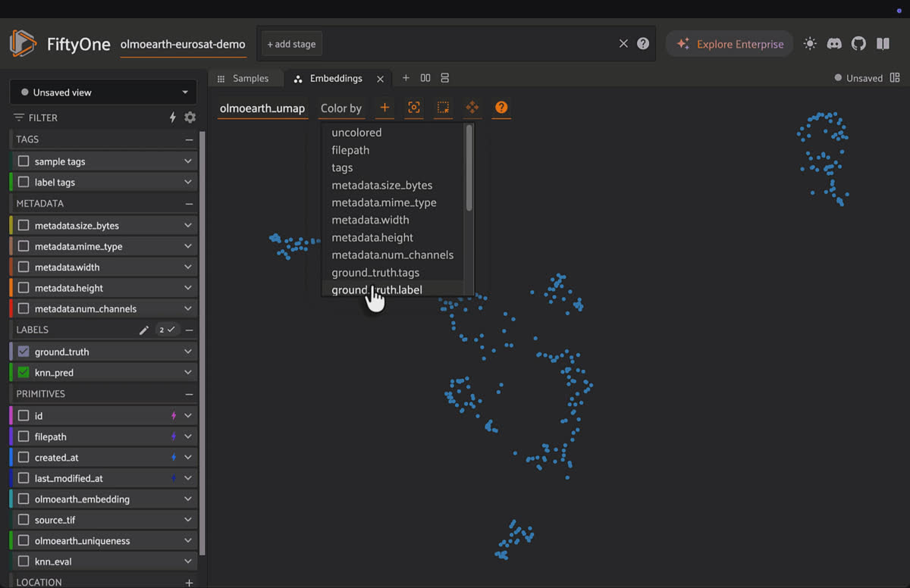Expand the LOCATION section
This screenshot has height=588, width=910.
(189, 583)
